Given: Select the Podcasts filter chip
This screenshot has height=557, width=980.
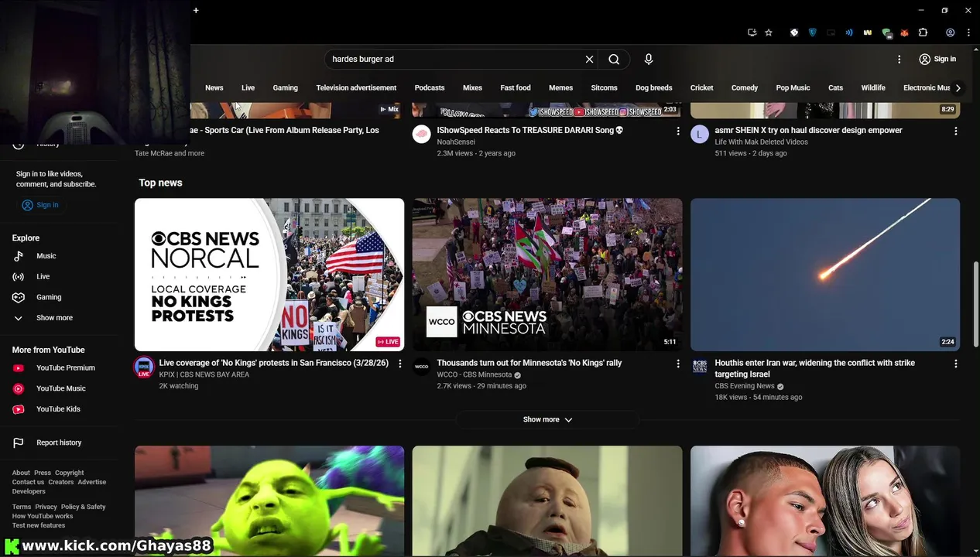Looking at the screenshot, I should tap(430, 87).
